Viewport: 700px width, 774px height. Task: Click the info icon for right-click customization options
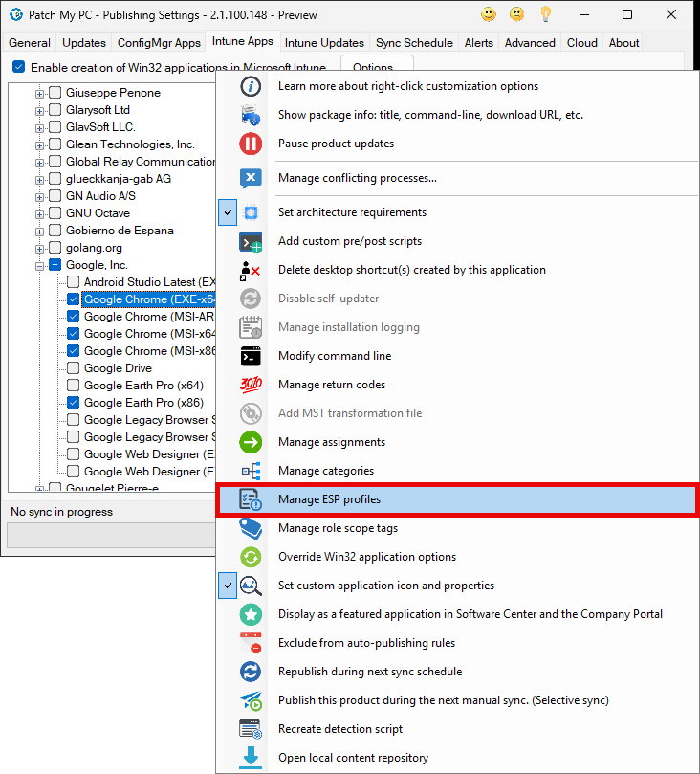(x=251, y=86)
